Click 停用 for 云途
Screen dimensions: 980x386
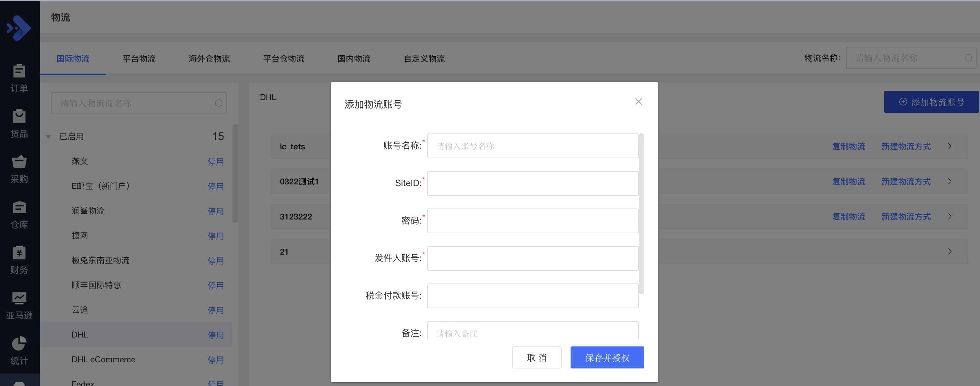(x=216, y=310)
